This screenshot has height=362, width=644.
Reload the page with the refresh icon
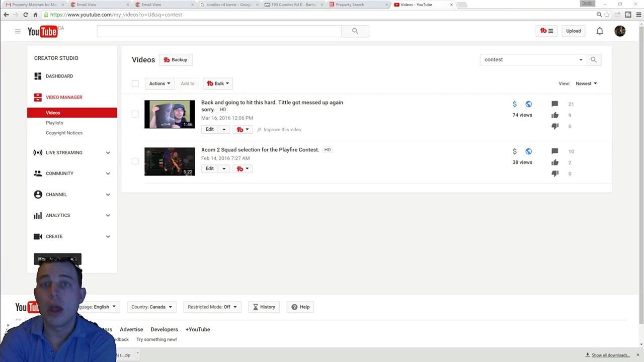26,15
